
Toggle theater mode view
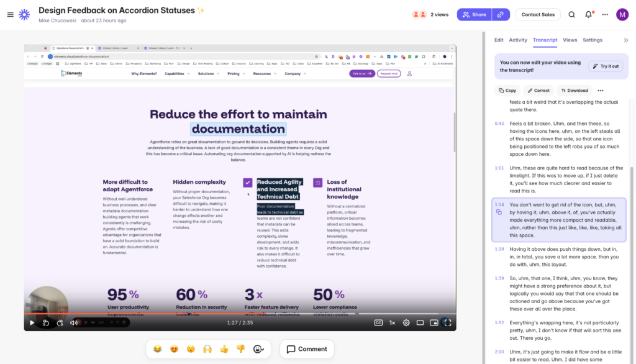[x=420, y=322]
